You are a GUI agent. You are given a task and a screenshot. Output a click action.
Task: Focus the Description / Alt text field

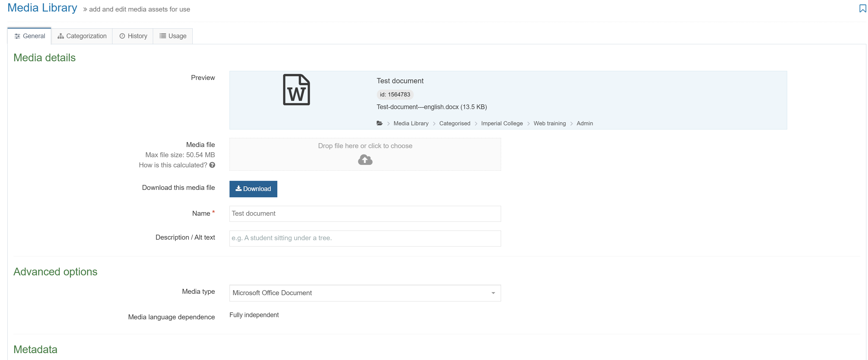pyautogui.click(x=365, y=239)
